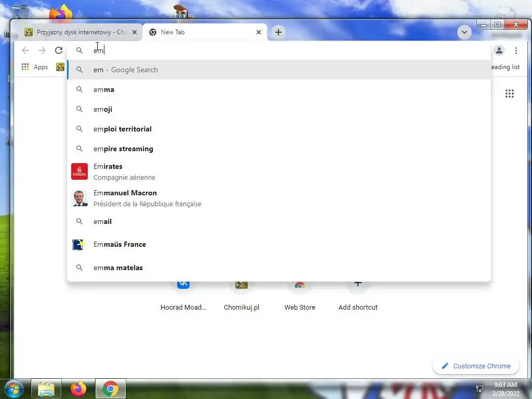
Task: Choose the Emmanuel Macron suggestion
Action: [x=279, y=198]
